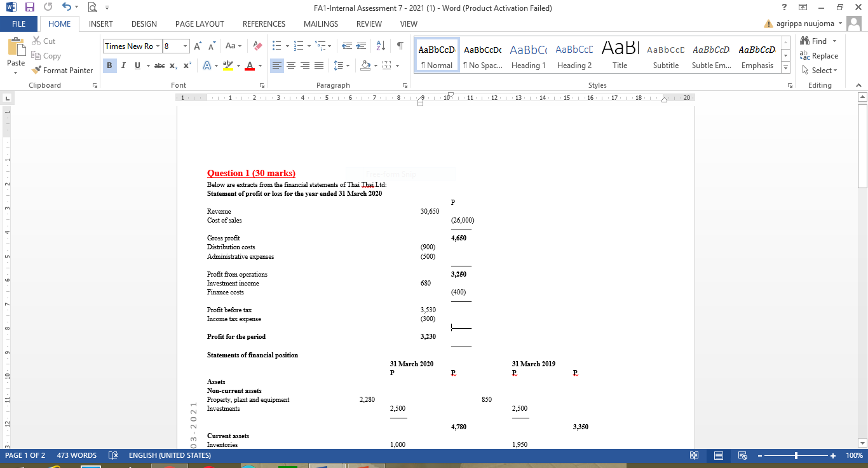Viewport: 868px width, 468px height.
Task: Cut the selected text
Action: pyautogui.click(x=44, y=41)
